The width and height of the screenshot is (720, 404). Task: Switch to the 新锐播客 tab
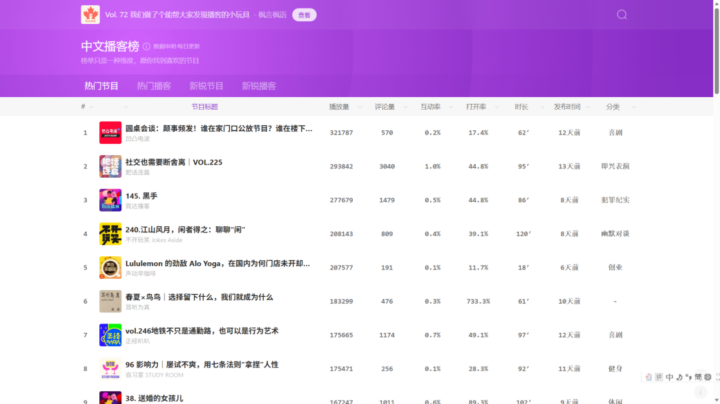259,86
